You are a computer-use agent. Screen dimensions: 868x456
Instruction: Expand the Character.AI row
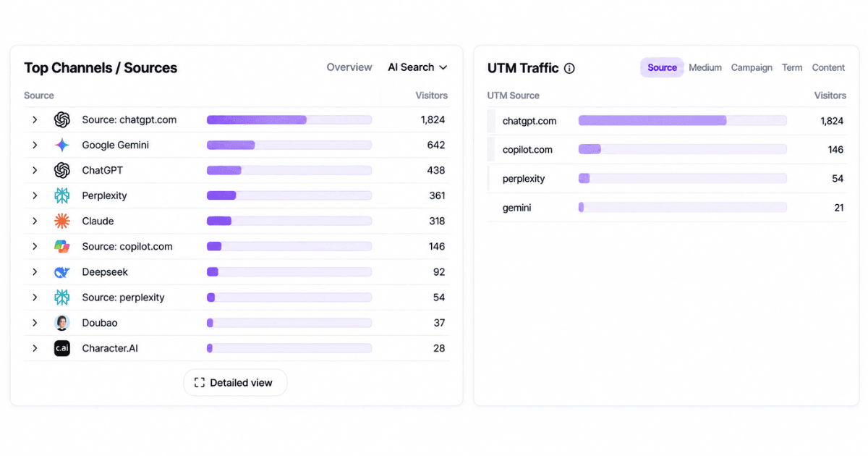(34, 348)
